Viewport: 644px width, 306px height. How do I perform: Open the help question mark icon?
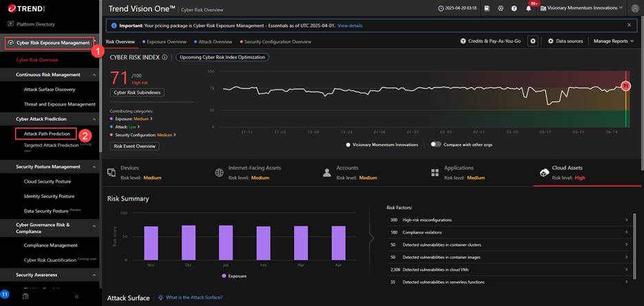[x=514, y=8]
